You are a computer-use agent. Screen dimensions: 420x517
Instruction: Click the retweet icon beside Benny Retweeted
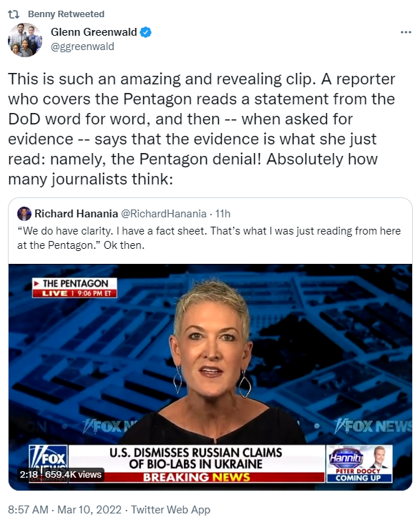click(14, 14)
